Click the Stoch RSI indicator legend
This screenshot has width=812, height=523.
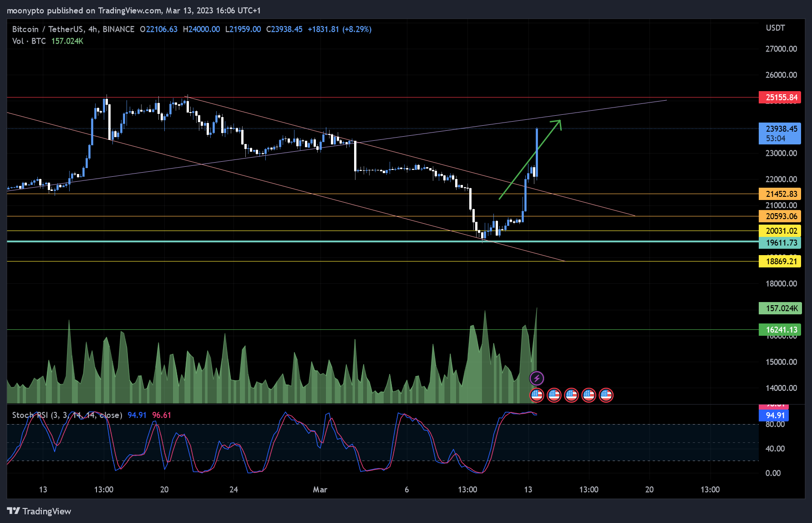click(67, 415)
